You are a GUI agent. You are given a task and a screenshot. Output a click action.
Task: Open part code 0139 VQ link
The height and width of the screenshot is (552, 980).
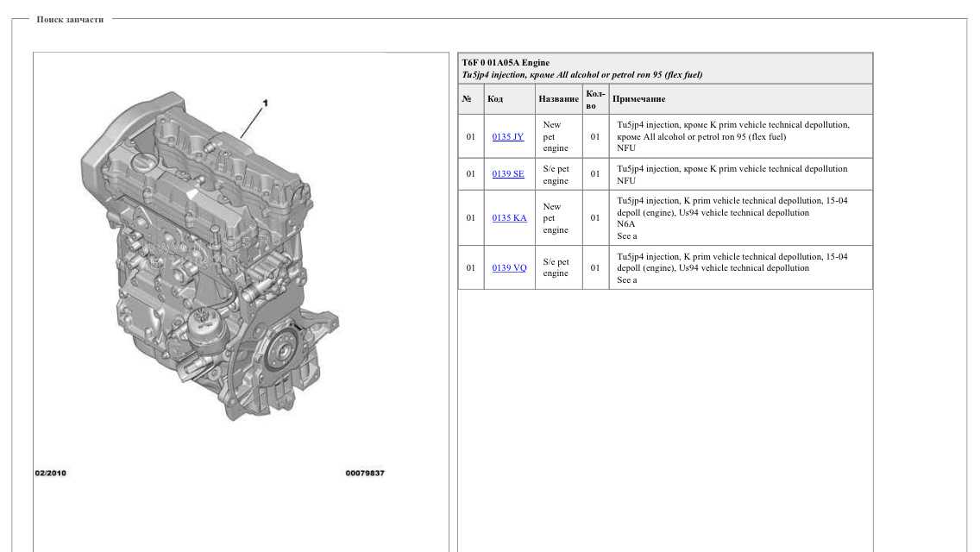point(509,267)
